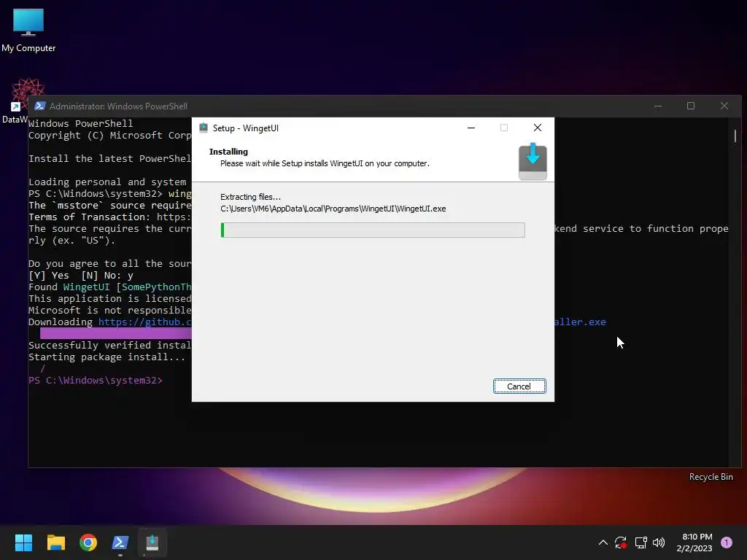Image resolution: width=747 pixels, height=560 pixels.
Task: Click the 'Found WingetUI' line in PowerShell
Action: (x=110, y=287)
